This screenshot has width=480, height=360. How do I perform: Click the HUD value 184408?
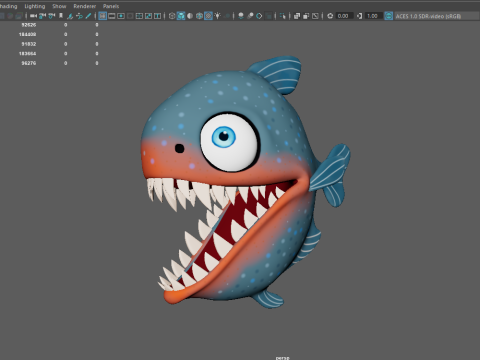point(27,34)
